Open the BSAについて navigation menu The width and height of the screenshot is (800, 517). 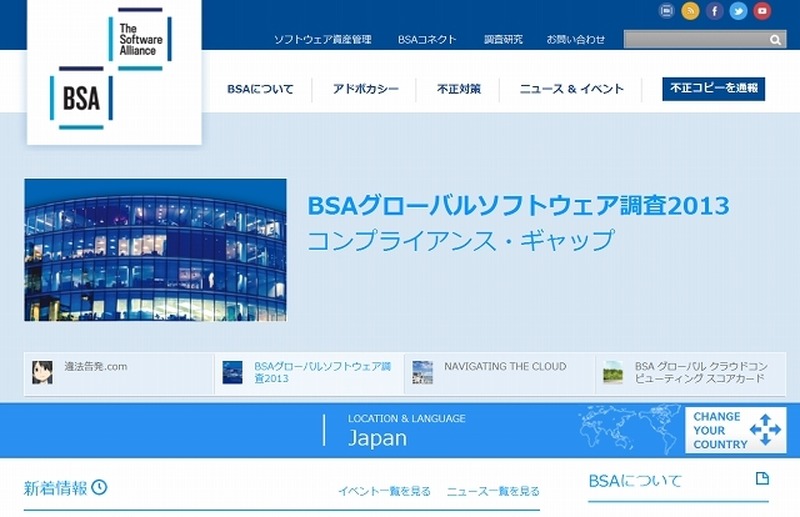pos(260,89)
